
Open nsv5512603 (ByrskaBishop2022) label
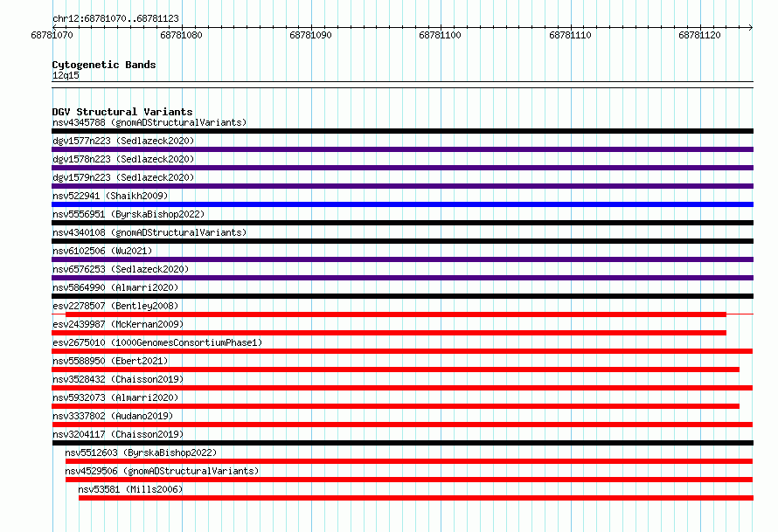(x=141, y=453)
